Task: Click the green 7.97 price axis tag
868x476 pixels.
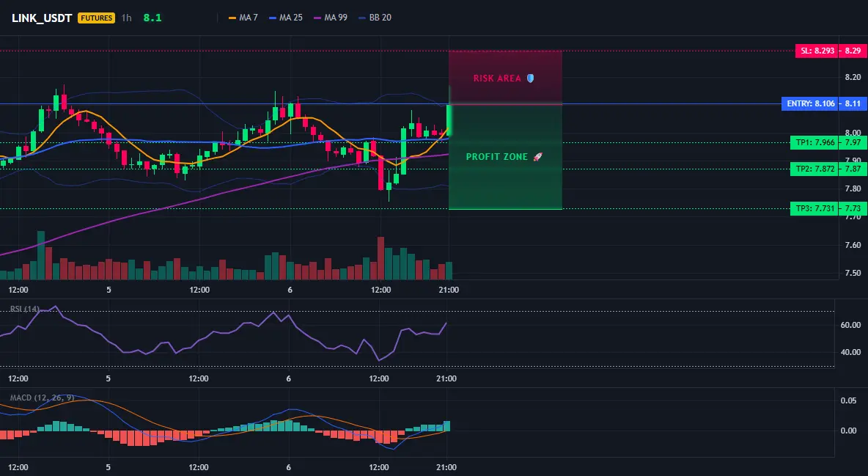Action: pos(853,142)
